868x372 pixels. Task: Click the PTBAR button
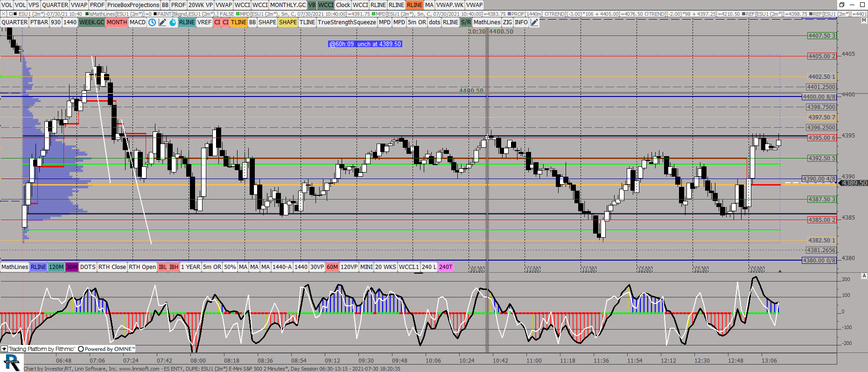pyautogui.click(x=39, y=22)
